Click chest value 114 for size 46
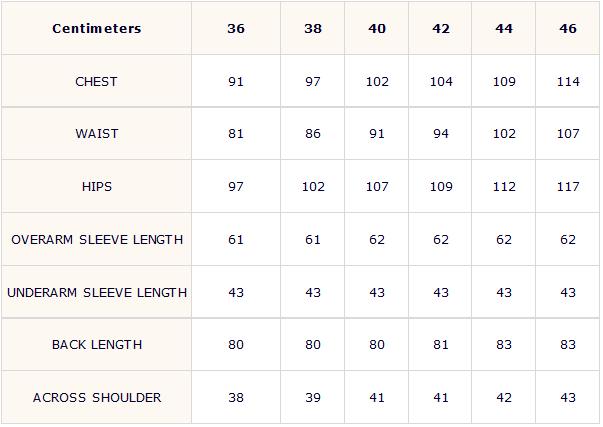Viewport: 603px width, 427px height. coord(568,81)
